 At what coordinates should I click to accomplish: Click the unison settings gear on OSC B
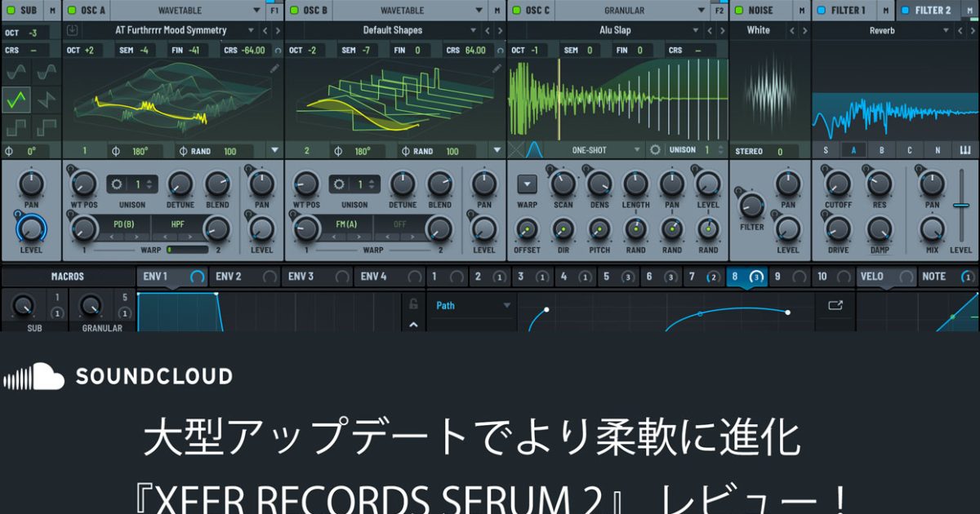(x=340, y=184)
